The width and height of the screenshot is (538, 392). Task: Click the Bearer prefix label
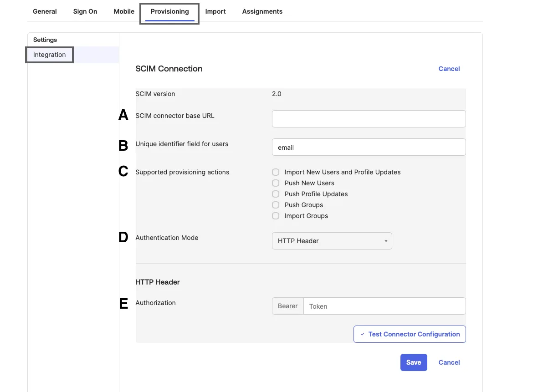[287, 306]
